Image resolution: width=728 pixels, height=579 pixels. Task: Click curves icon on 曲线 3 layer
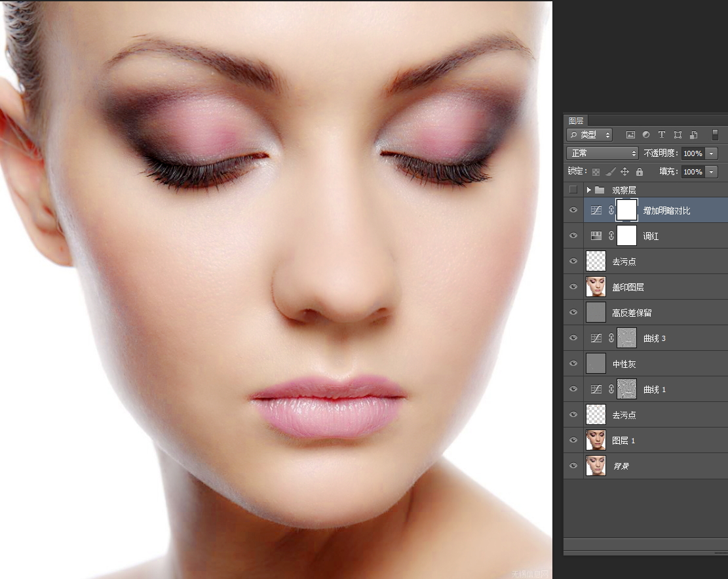tap(596, 338)
